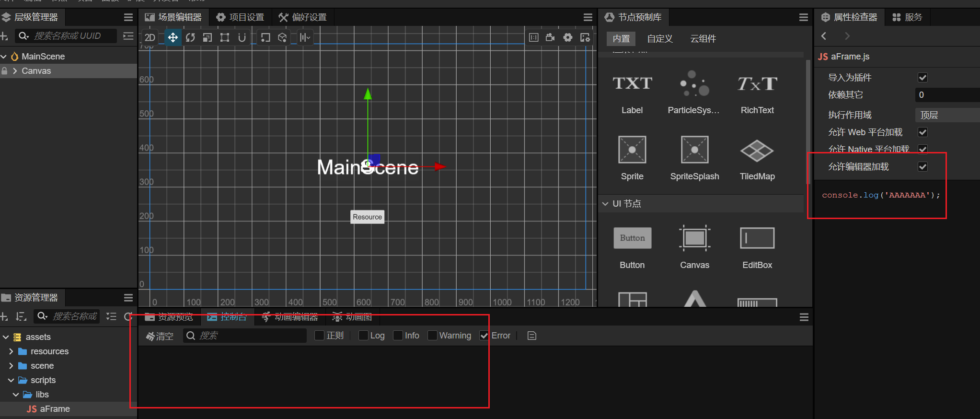Open the Scene editor panel menu icon
The image size is (980, 419).
(588, 17)
